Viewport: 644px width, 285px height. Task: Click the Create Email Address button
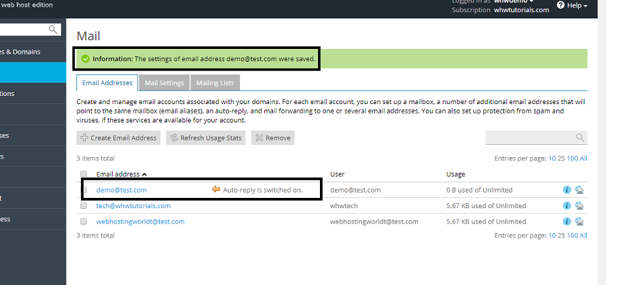click(118, 138)
